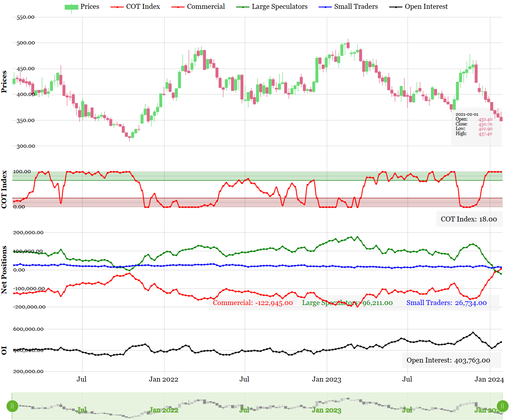Grab the left range slider handle
The width and height of the screenshot is (510, 420).
point(12,406)
